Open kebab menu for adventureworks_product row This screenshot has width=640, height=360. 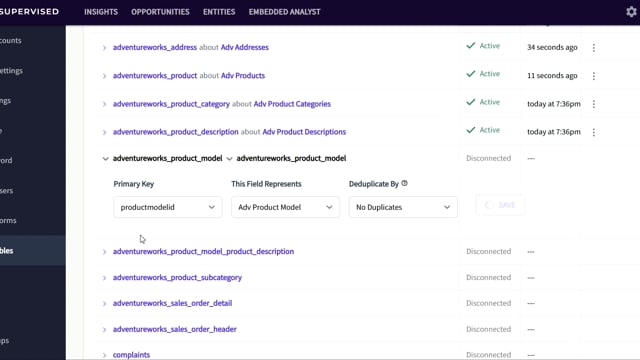click(594, 76)
